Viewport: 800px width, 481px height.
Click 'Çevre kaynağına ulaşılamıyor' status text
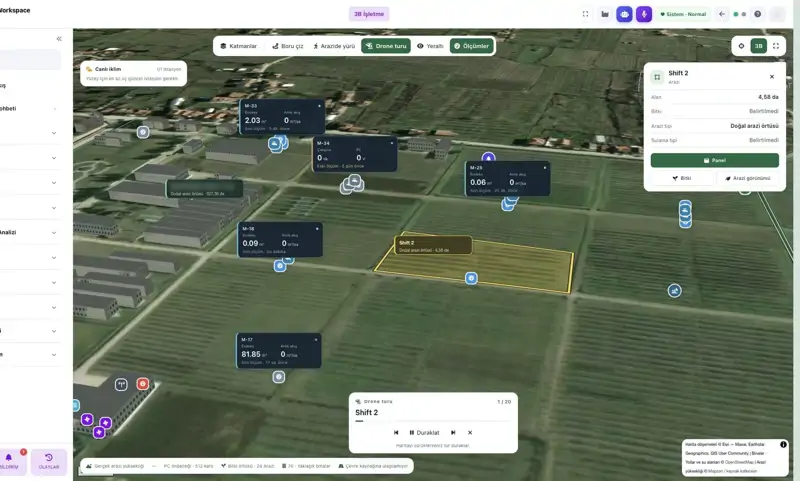(373, 466)
